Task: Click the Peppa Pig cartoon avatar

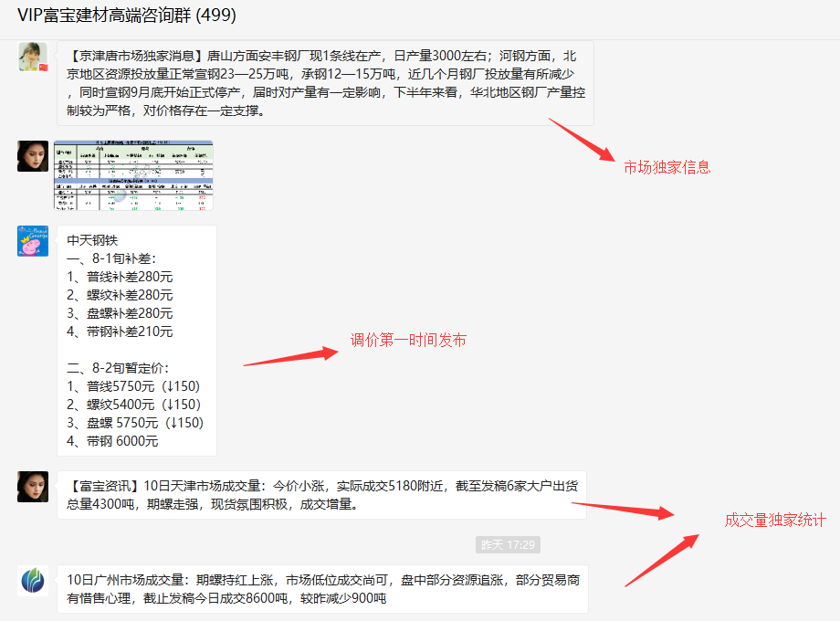Action: 33,241
